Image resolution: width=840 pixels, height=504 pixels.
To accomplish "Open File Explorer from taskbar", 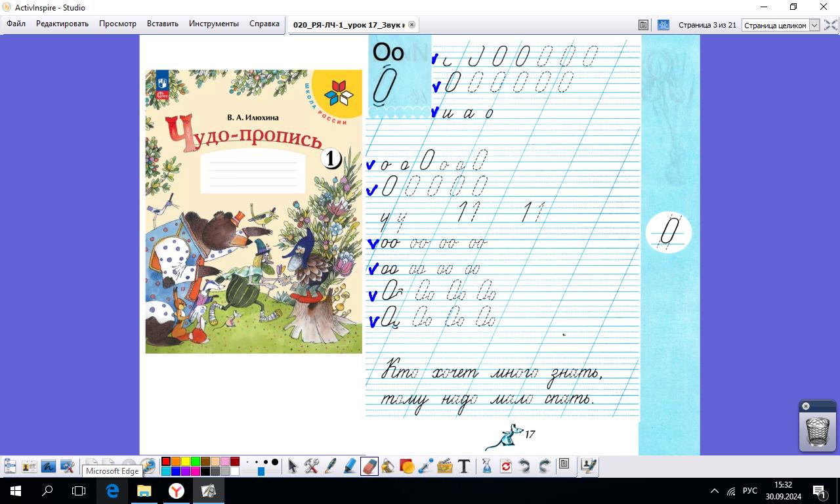I will (144, 491).
